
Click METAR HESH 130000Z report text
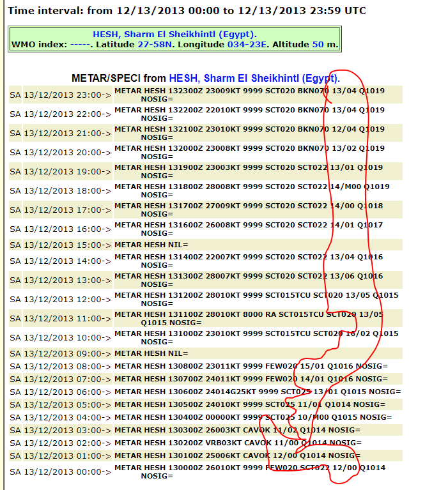[249, 468]
